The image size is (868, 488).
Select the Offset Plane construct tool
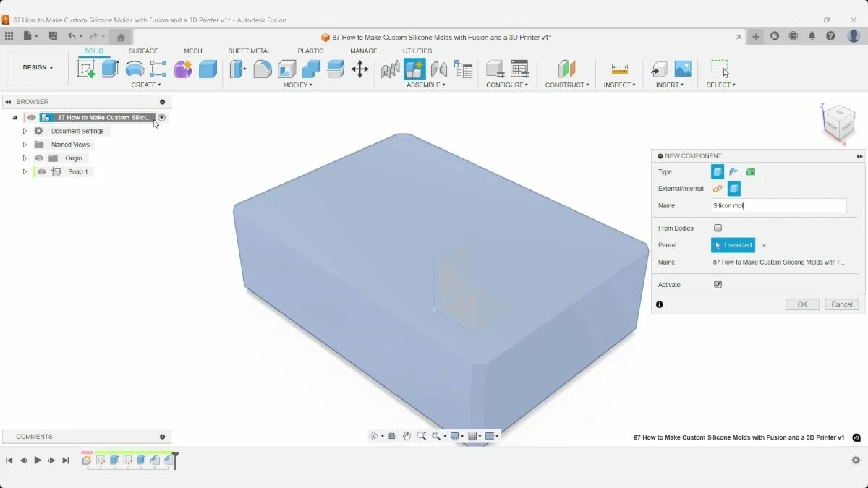(567, 69)
